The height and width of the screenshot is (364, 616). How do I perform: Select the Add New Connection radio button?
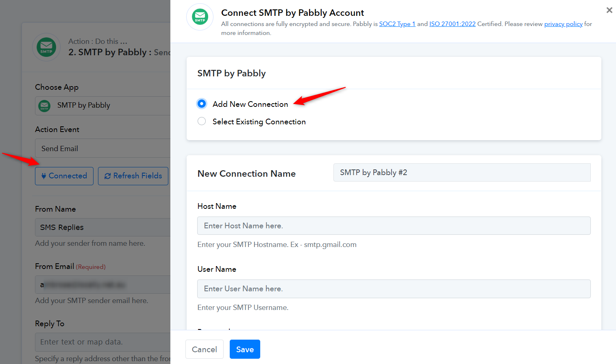[202, 104]
